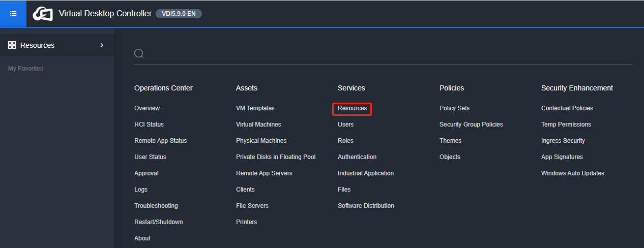Click the Resources grid icon in sidebar
Viewport: 644px width, 248px height.
point(12,45)
